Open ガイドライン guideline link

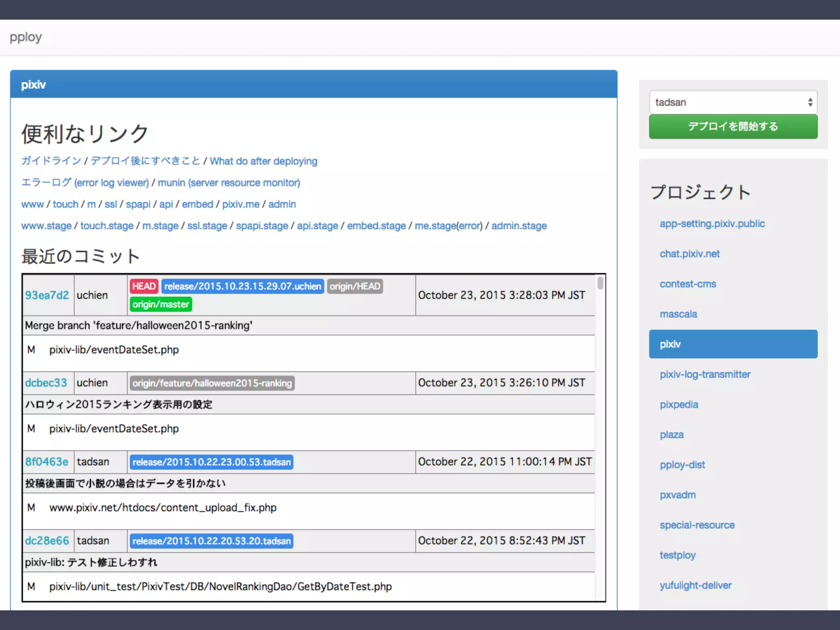pos(51,161)
